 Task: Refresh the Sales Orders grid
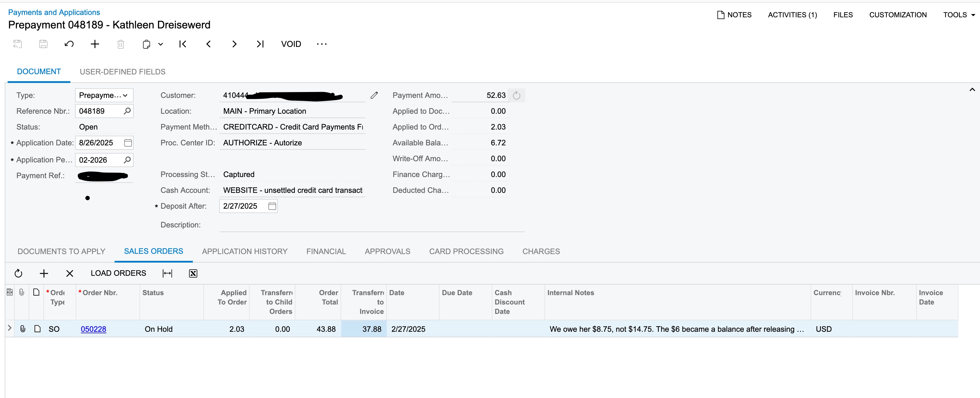[18, 273]
